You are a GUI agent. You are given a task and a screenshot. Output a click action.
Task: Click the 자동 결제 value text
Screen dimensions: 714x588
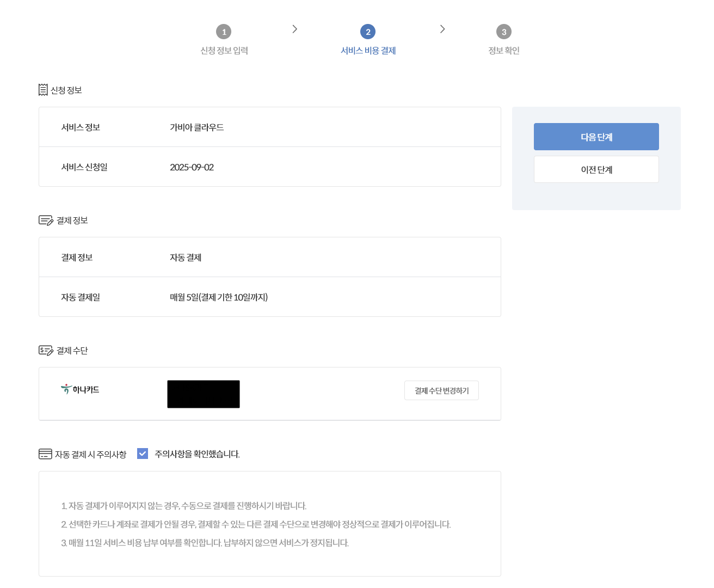point(186,258)
